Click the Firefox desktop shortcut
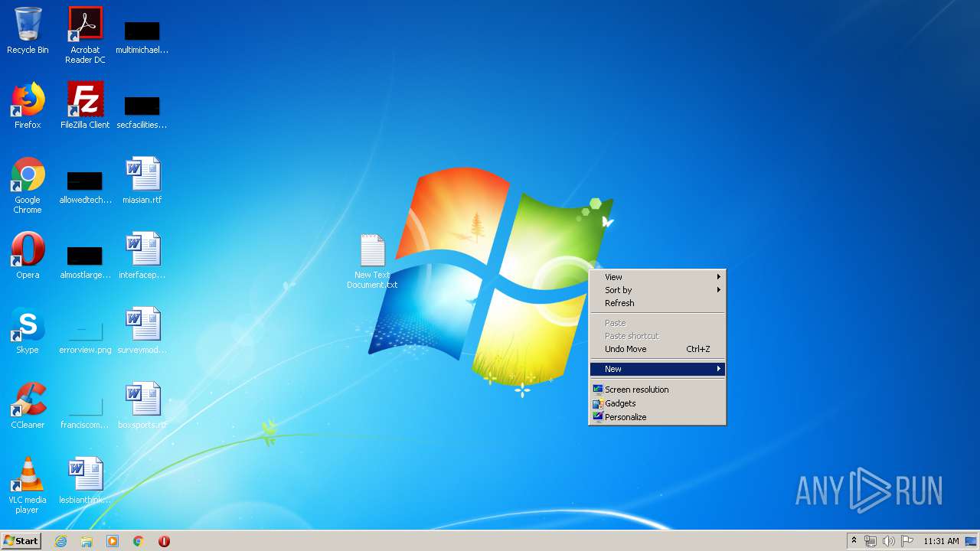 pos(28,106)
